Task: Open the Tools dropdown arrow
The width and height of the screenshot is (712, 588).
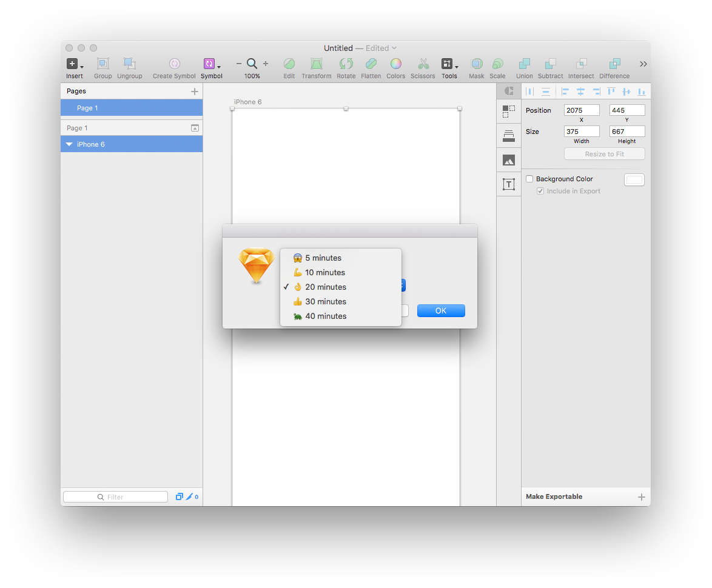Action: point(456,67)
